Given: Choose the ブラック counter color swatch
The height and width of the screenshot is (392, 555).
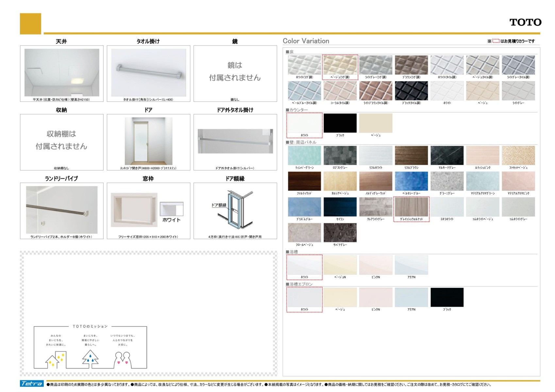Looking at the screenshot, I should point(340,123).
